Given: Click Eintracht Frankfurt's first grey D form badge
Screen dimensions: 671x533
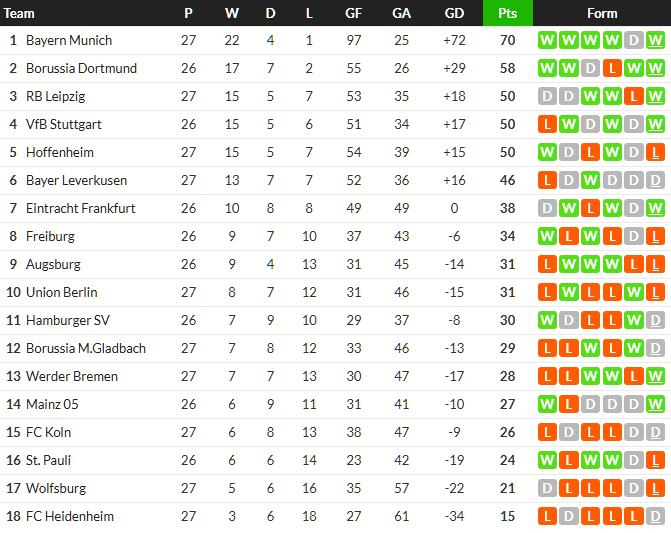Looking at the screenshot, I should point(547,209).
